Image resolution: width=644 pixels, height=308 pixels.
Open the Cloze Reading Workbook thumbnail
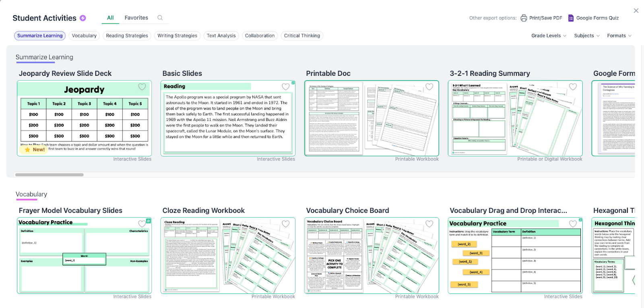228,256
